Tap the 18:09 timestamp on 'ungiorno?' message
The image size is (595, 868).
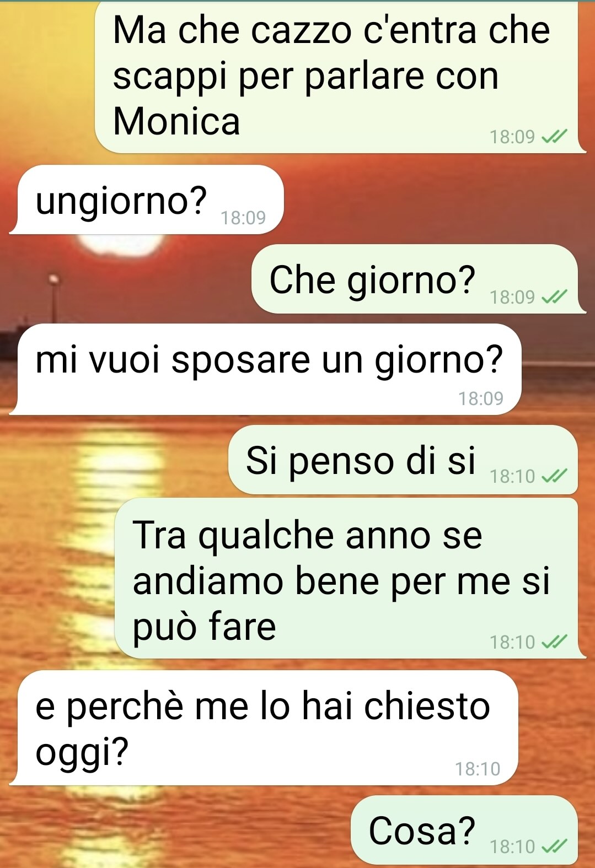coord(243,218)
